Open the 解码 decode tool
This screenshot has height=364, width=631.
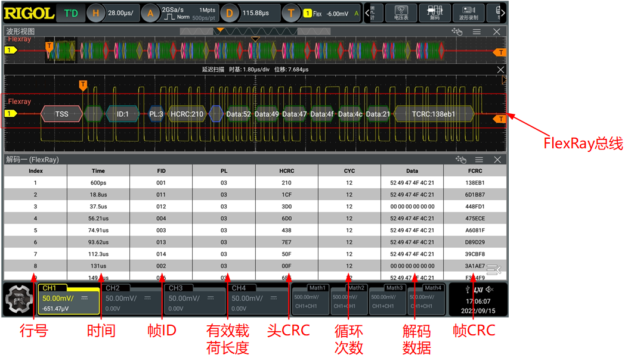435,13
